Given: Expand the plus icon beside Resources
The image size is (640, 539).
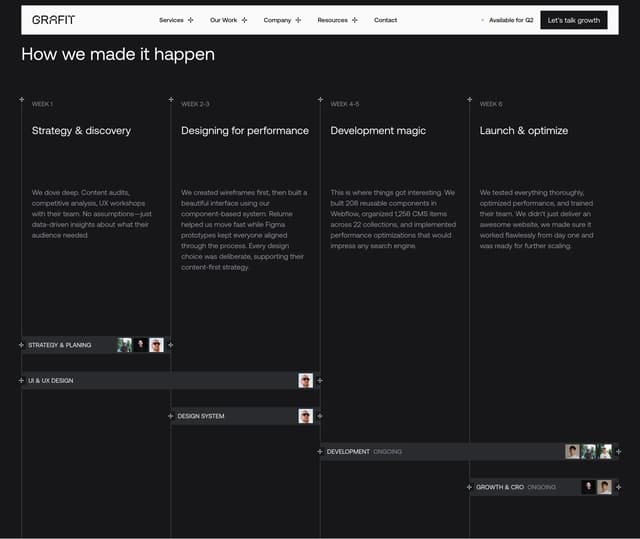Looking at the screenshot, I should 354,20.
